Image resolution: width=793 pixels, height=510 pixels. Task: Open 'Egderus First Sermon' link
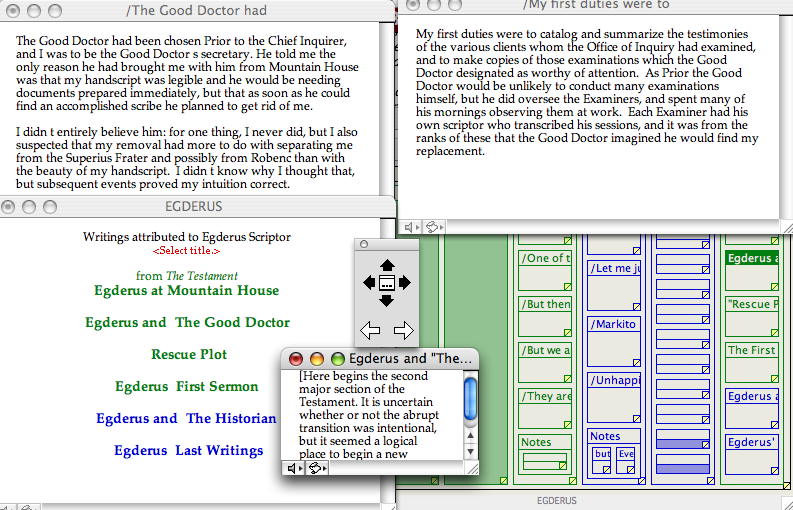[187, 387]
